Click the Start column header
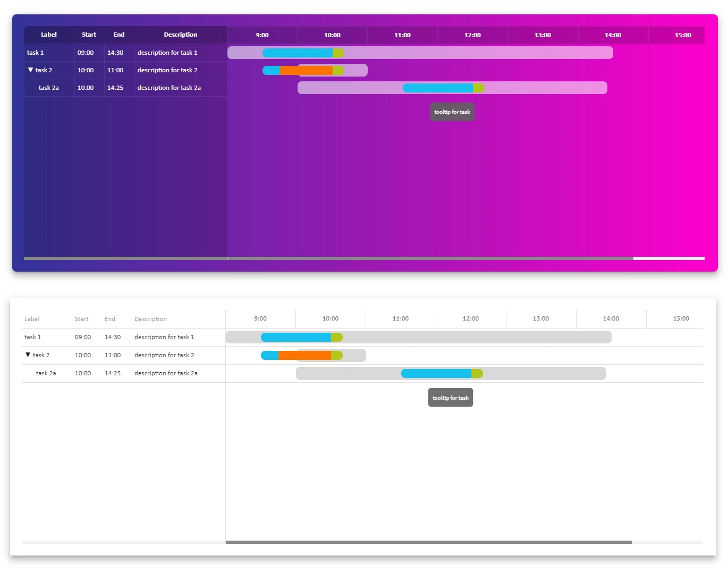 88,35
